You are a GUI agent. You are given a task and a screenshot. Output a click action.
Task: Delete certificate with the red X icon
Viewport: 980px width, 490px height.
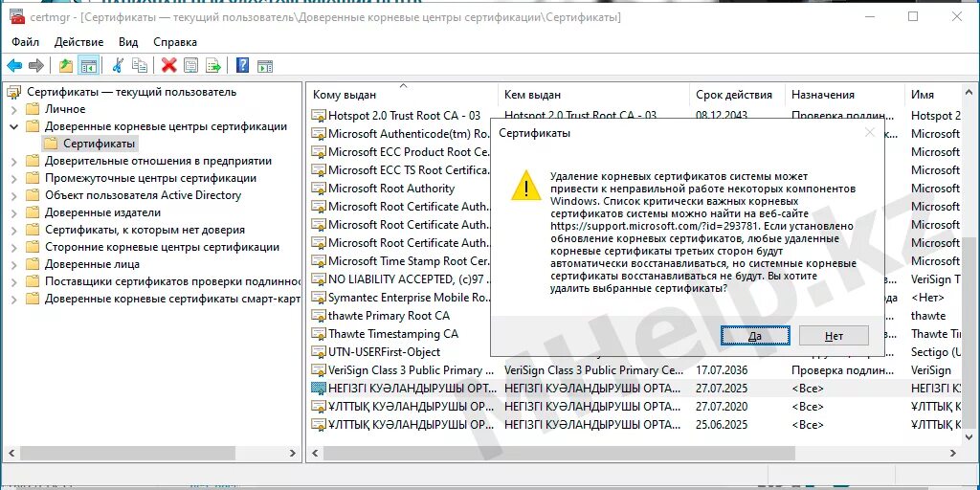tap(168, 65)
